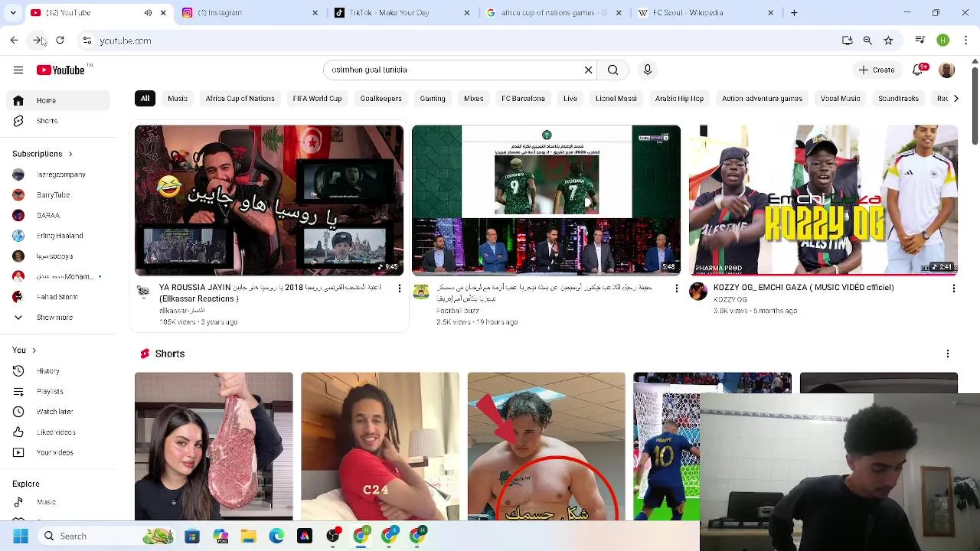Expand the You section

pyautogui.click(x=24, y=350)
